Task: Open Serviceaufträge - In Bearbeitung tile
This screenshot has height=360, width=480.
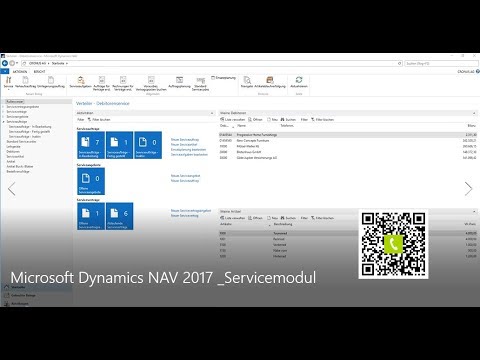Action: (x=91, y=145)
